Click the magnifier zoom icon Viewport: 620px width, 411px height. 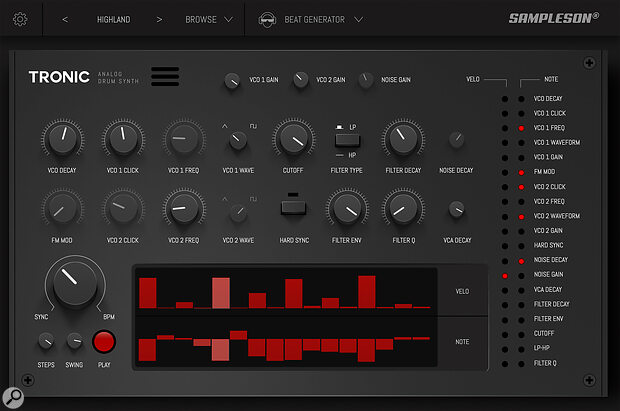click(13, 397)
